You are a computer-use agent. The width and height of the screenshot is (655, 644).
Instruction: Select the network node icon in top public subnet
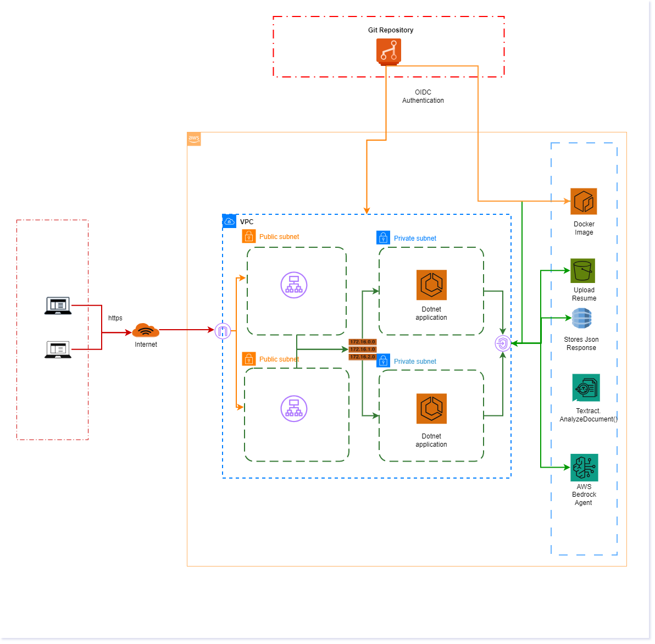tap(295, 285)
